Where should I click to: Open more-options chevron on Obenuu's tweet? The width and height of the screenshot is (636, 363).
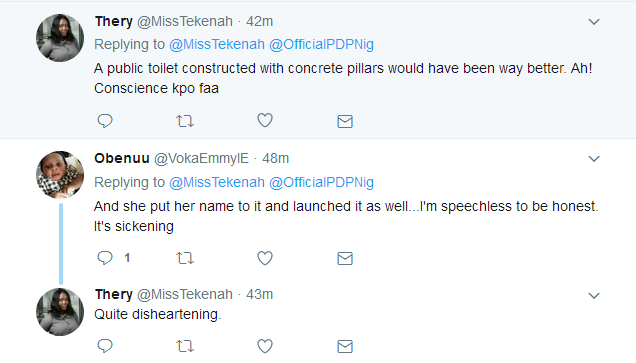click(594, 159)
